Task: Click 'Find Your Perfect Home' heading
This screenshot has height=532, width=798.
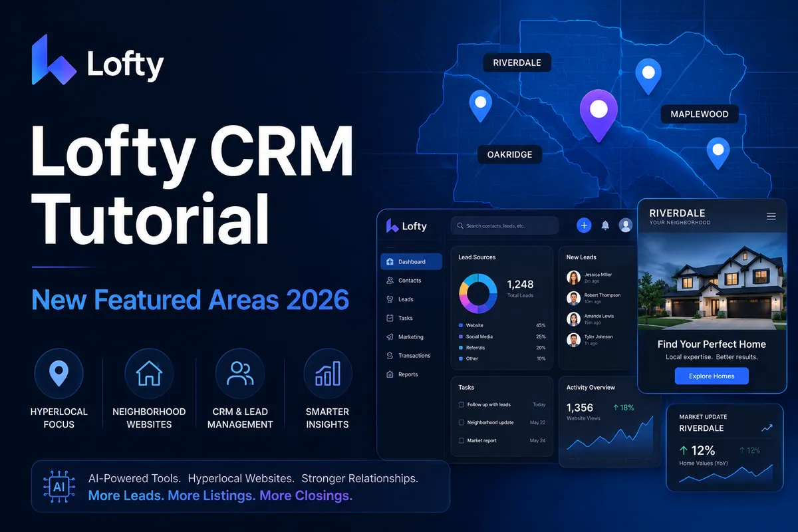Action: pyautogui.click(x=712, y=344)
